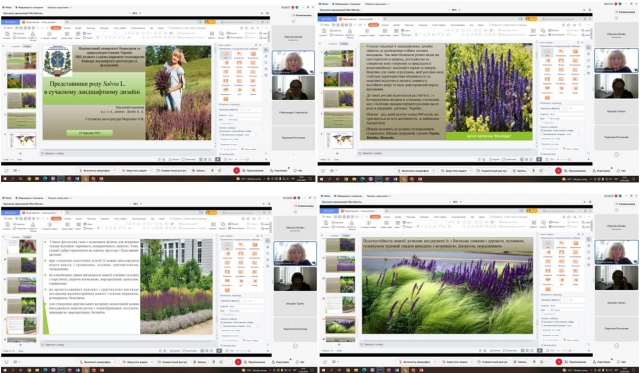Click 'Приложения' in the feather-grass slide screenshot
The height and width of the screenshot is (373, 640).
point(576,362)
